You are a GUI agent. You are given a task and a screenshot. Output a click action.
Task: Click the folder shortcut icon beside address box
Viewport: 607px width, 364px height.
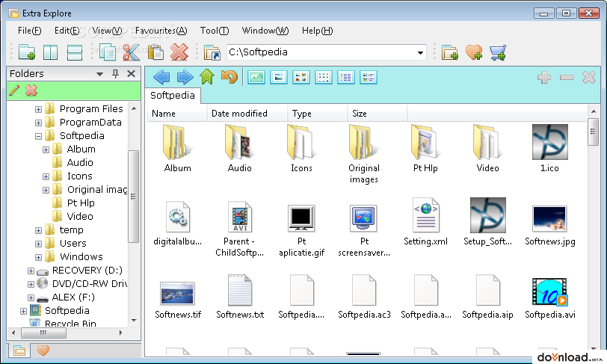pyautogui.click(x=212, y=52)
